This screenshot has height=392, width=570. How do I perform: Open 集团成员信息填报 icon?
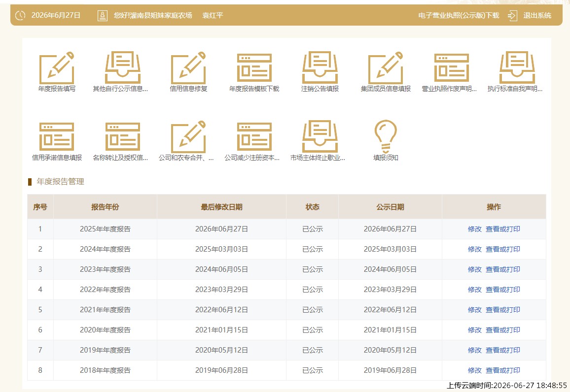pyautogui.click(x=386, y=68)
